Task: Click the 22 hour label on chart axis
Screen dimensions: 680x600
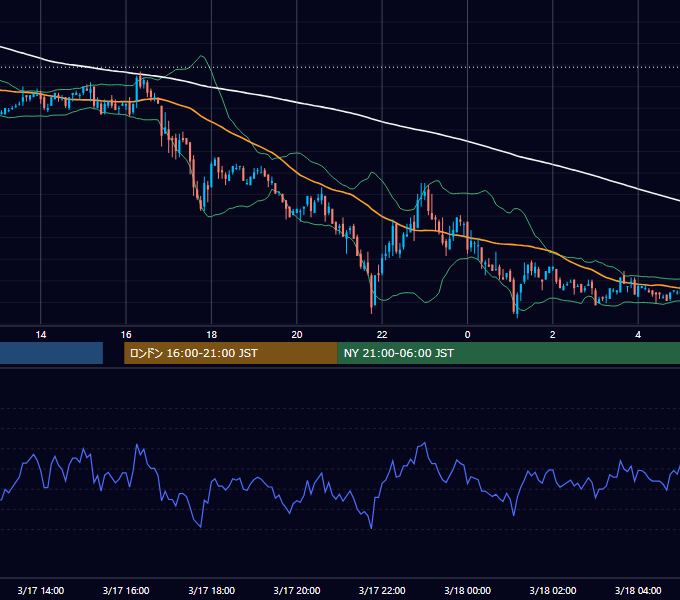Action: 382,335
